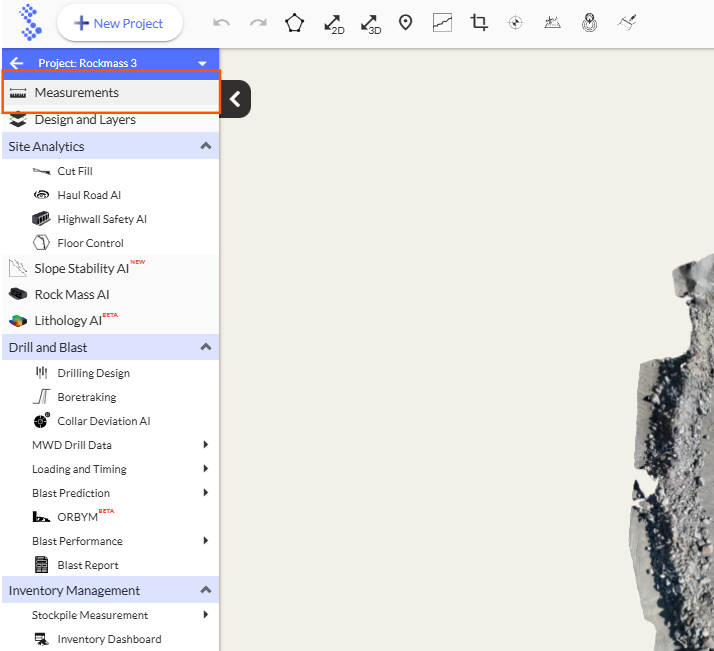This screenshot has width=714, height=651.
Task: Click the back arrow beside Project name
Action: (x=16, y=62)
